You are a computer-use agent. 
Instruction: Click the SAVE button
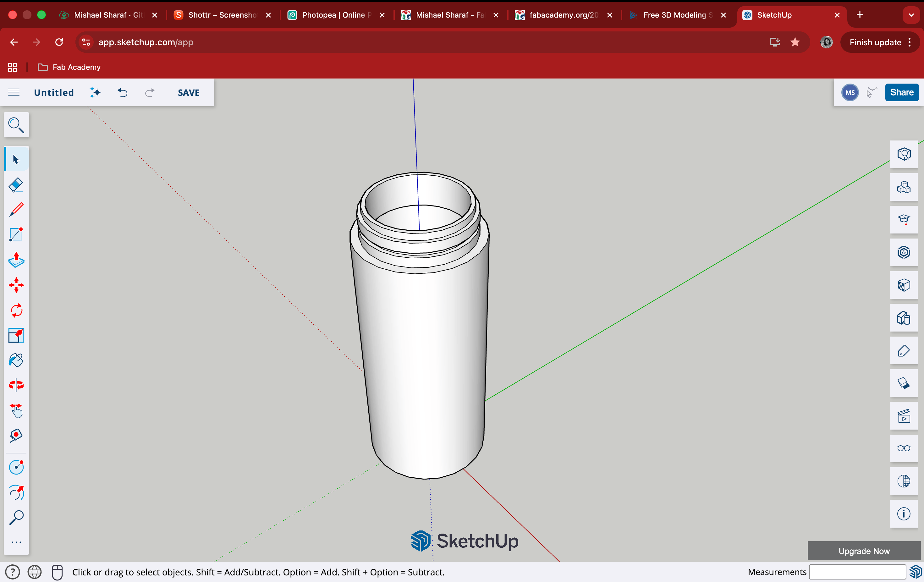pos(188,92)
